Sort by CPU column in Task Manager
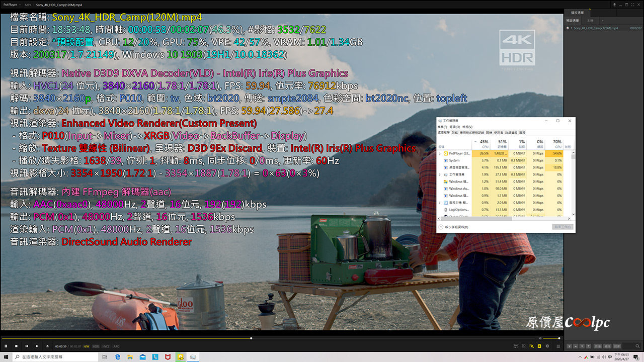This screenshot has width=644, height=362. [481, 144]
